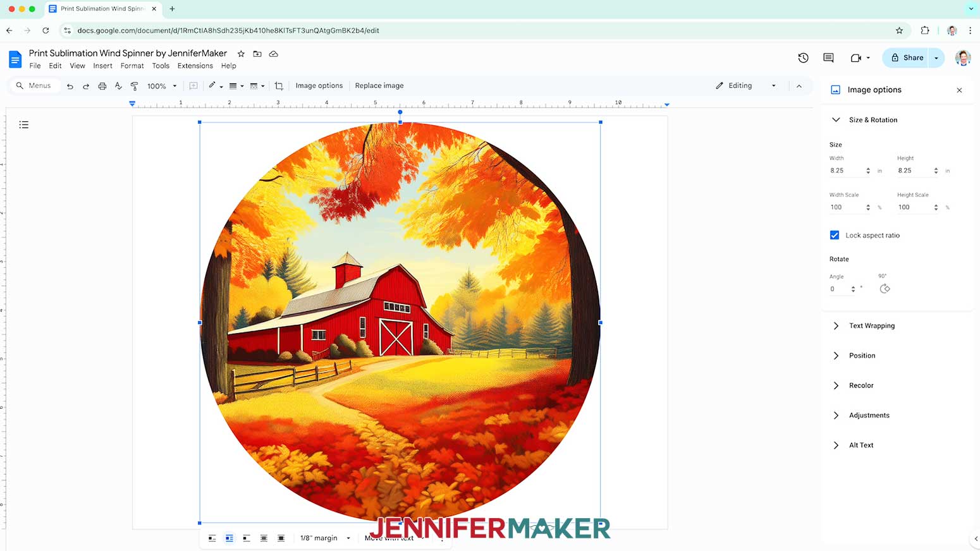Expand the Text Wrapping section
Image resolution: width=980 pixels, height=551 pixels.
836,326
